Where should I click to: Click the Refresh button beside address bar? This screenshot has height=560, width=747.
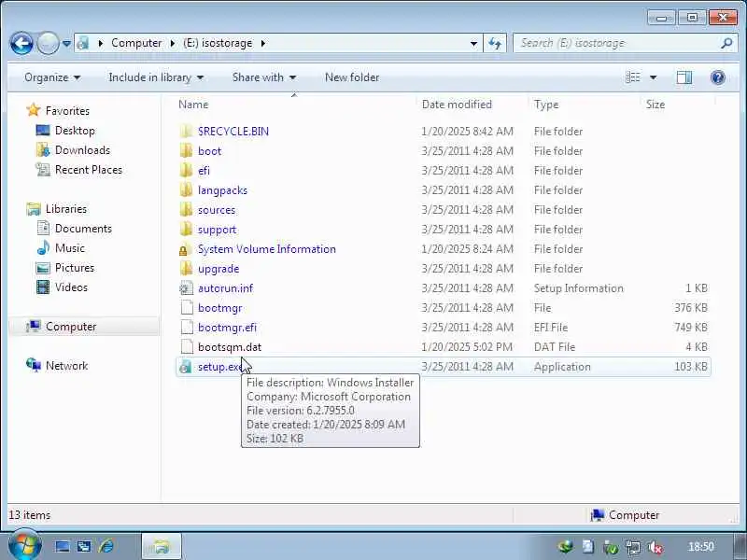click(495, 44)
